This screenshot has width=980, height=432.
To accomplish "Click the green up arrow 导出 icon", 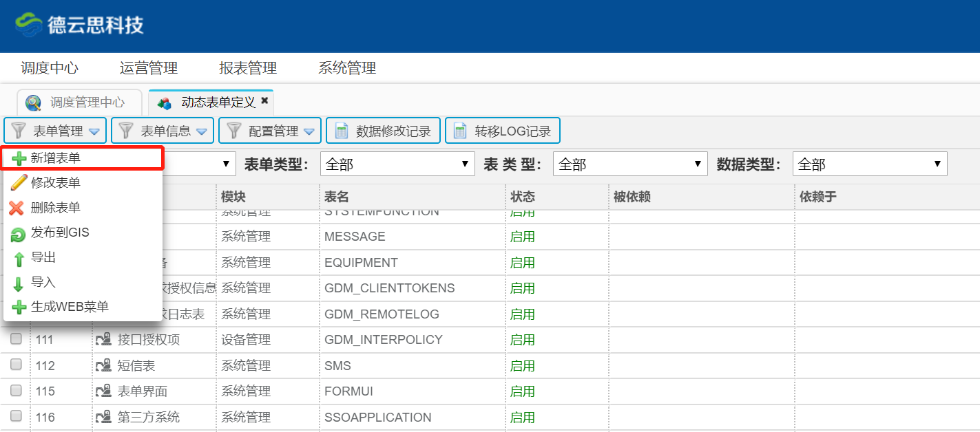I will click(19, 259).
